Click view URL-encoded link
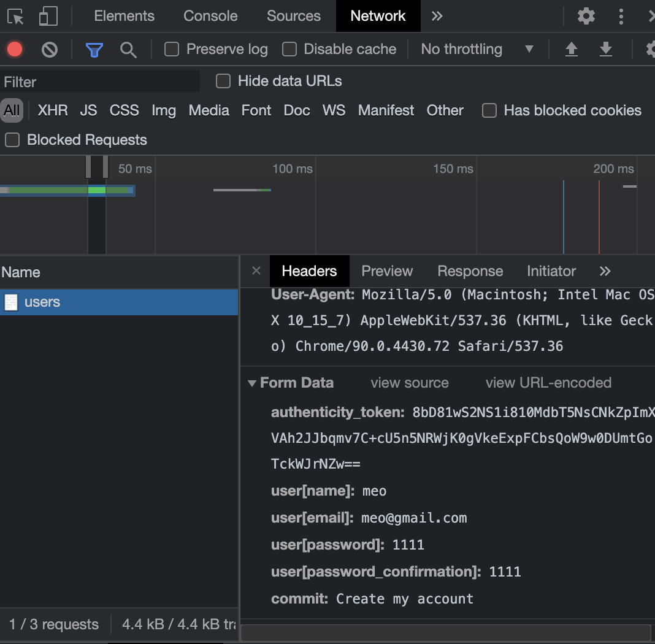The width and height of the screenshot is (655, 644). pos(548,383)
